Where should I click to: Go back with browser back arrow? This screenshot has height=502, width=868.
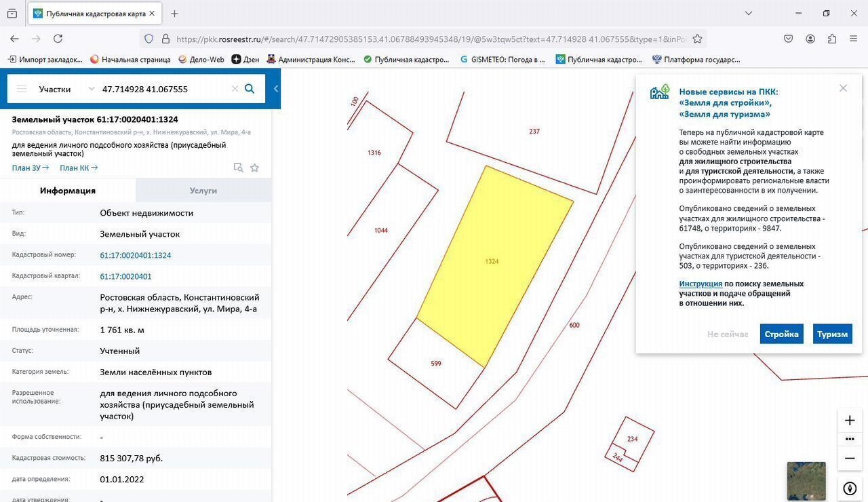click(14, 39)
